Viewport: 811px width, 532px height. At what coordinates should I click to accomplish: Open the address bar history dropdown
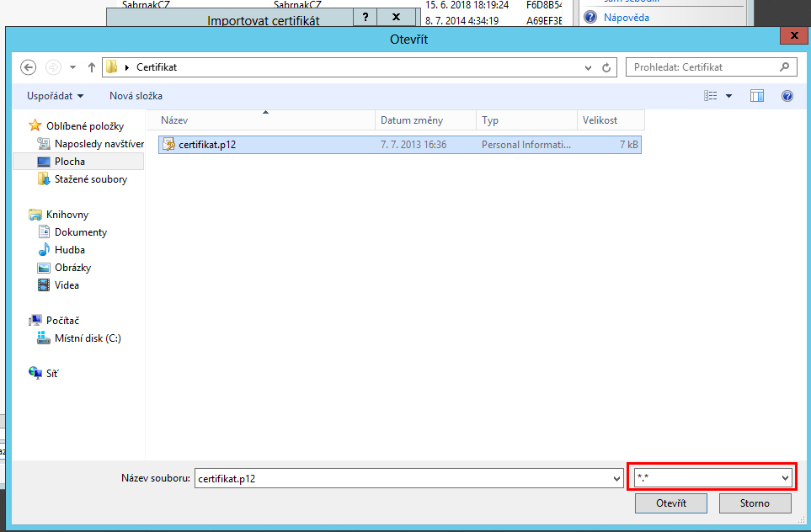(587, 67)
